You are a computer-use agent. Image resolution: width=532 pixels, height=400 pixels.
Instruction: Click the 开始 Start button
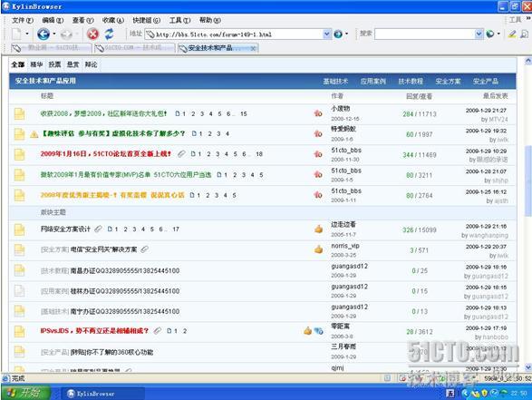25,393
